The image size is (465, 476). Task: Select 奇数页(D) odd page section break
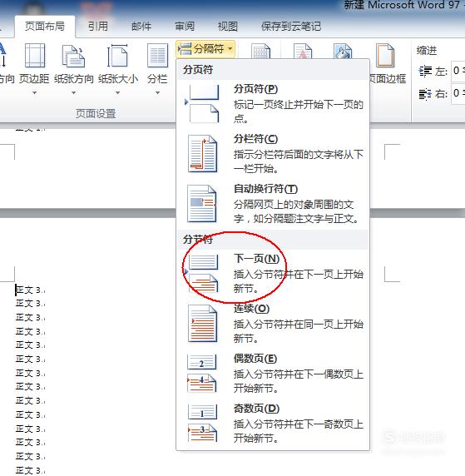coord(273,423)
